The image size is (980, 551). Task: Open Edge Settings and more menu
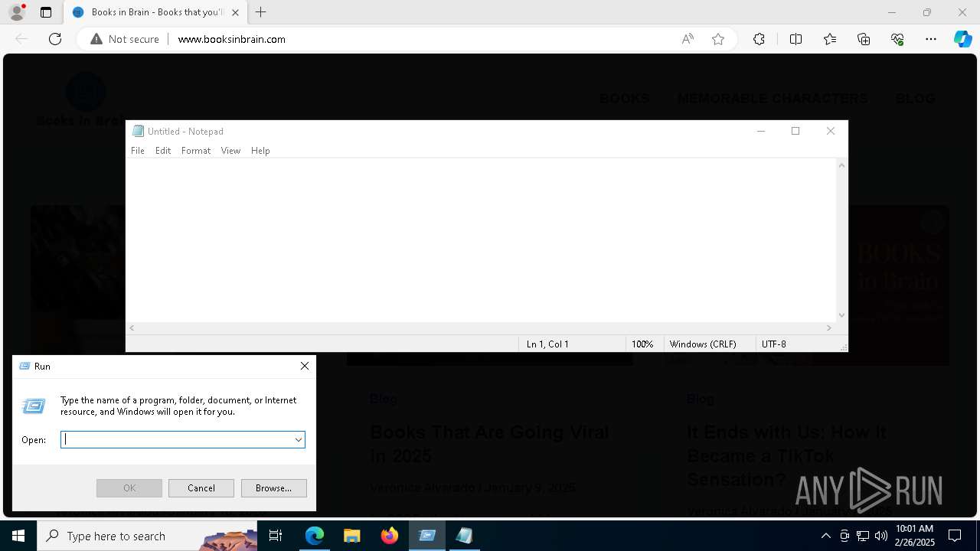point(931,39)
